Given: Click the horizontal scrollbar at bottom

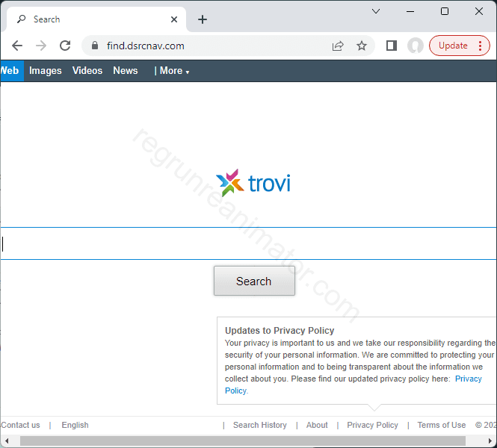Looking at the screenshot, I should pyautogui.click(x=247, y=441).
